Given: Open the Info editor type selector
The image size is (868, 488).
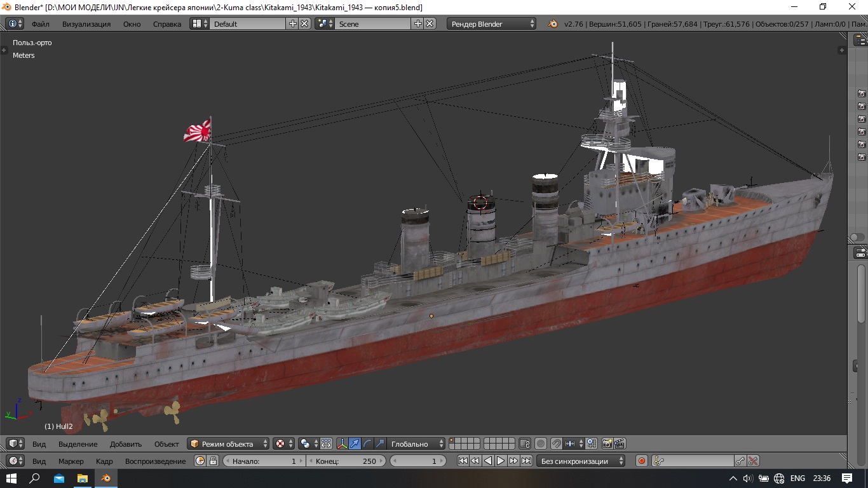Looking at the screenshot, I should [15, 24].
